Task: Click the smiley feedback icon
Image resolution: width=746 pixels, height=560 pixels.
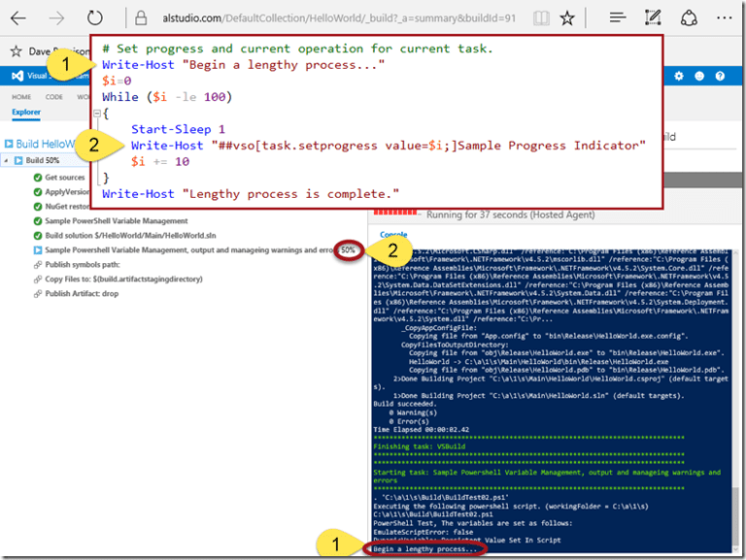Action: coord(699,76)
